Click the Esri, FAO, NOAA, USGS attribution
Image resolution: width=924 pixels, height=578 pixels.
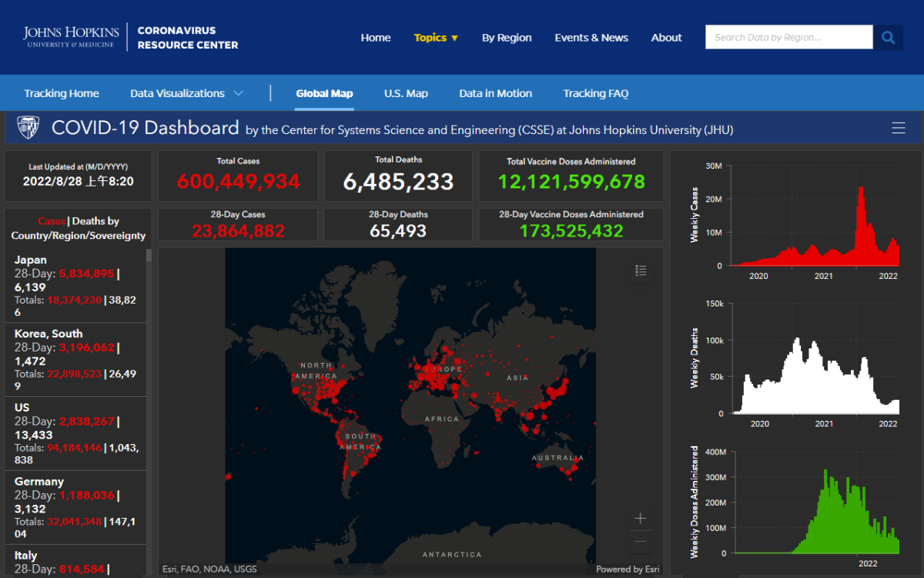point(209,570)
